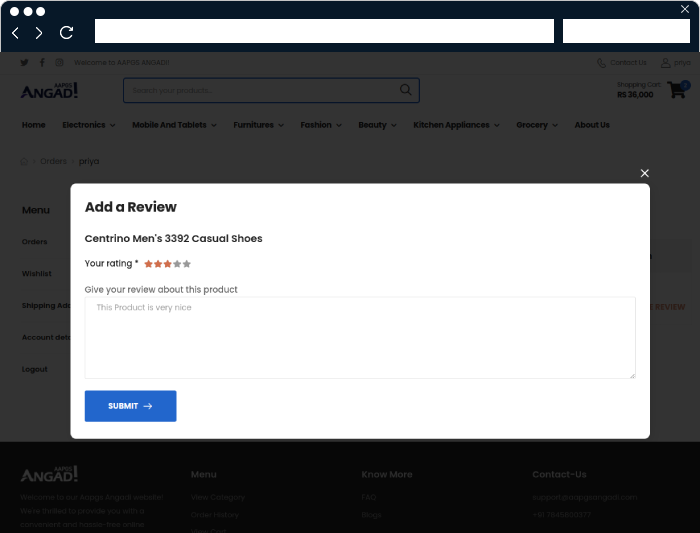The width and height of the screenshot is (700, 533).
Task: Click the browser address bar
Action: tap(324, 31)
